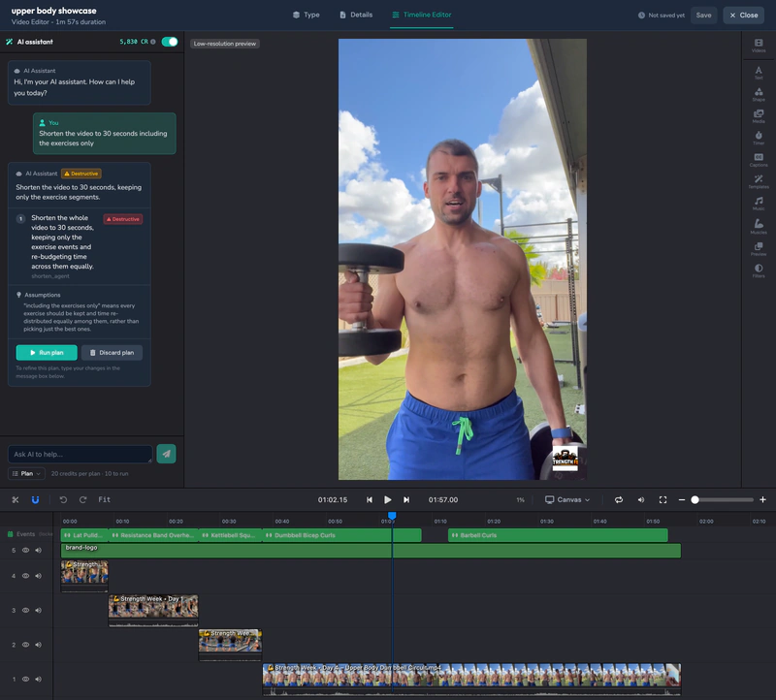776x700 pixels.
Task: Run the AI plan
Action: click(x=47, y=353)
